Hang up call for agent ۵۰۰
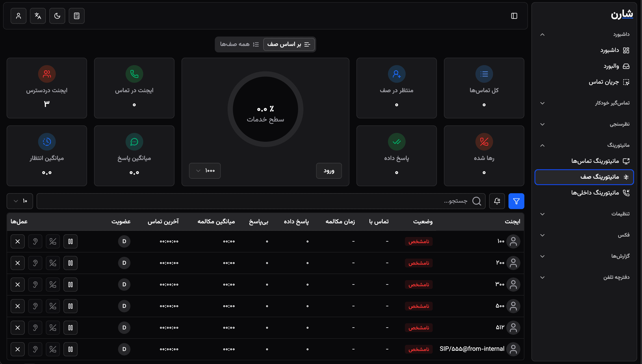 (x=53, y=306)
